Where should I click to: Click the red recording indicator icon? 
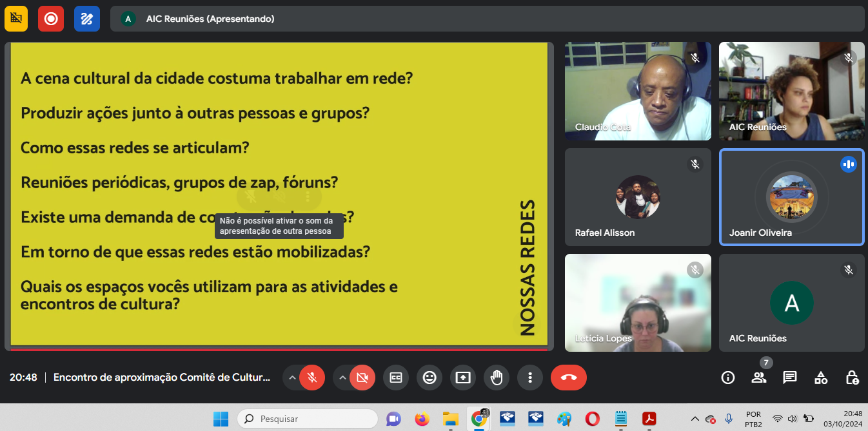point(50,19)
